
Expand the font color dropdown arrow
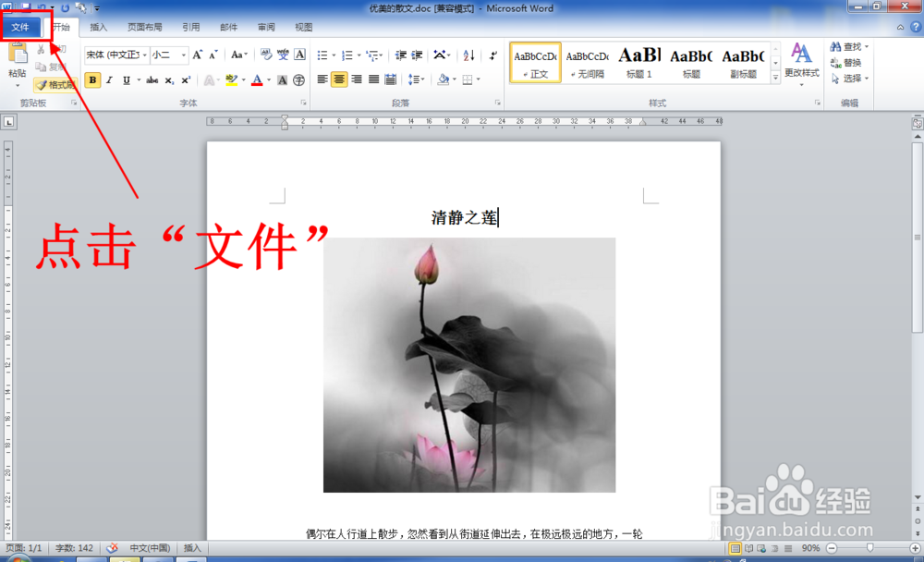(269, 79)
